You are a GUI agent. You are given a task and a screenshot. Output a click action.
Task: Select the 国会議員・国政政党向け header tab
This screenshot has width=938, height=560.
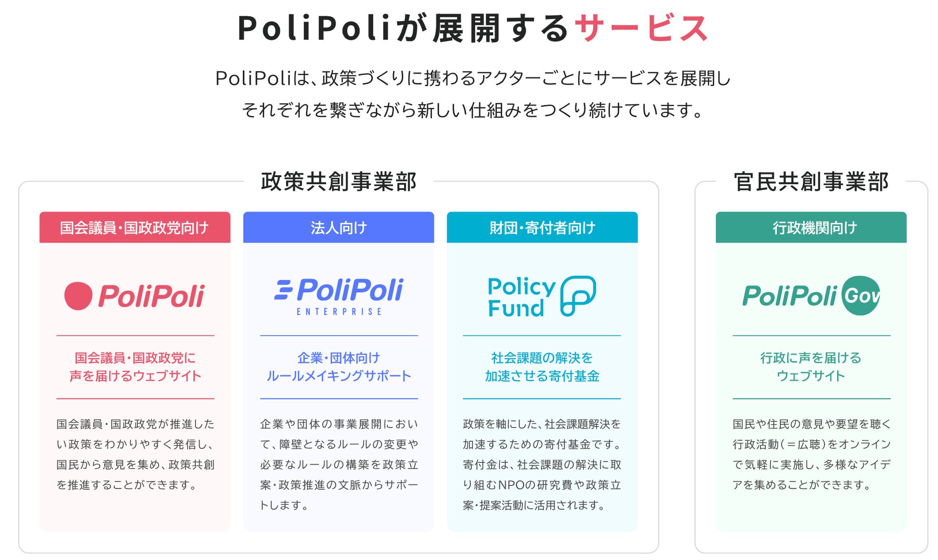[x=135, y=228]
